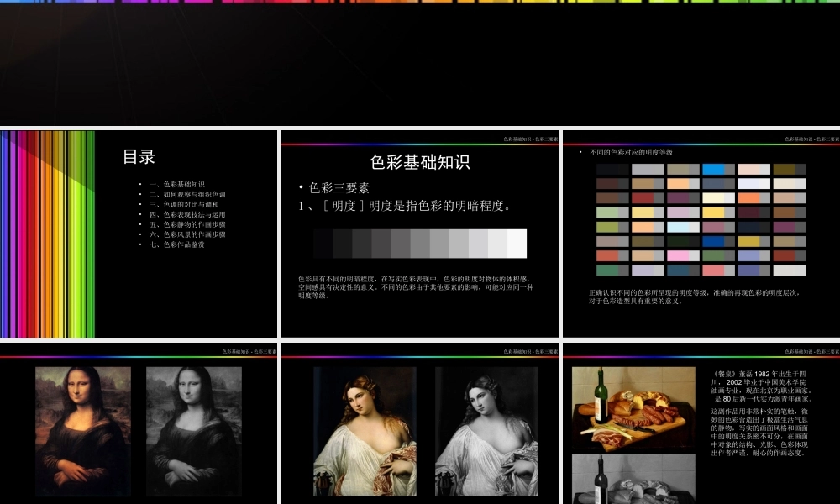Viewport: 840px width, 504px height.
Task: Select the 色彩基础知识 slide heading
Action: coord(419,162)
